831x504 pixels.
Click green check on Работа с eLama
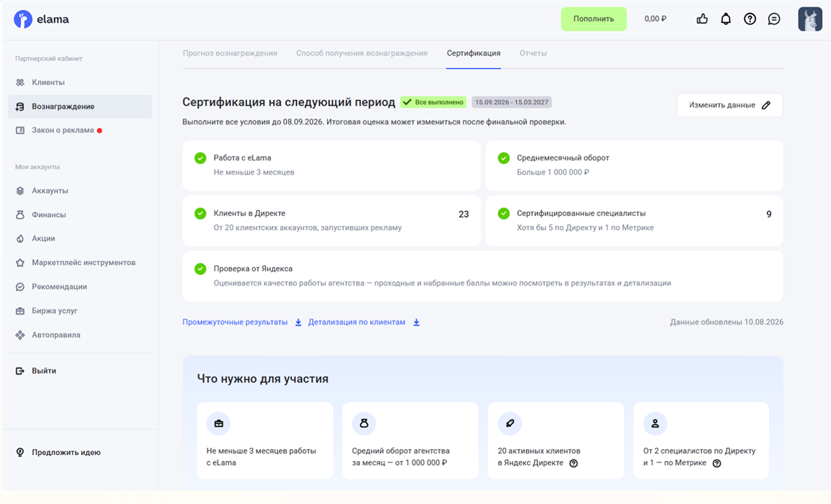(200, 158)
